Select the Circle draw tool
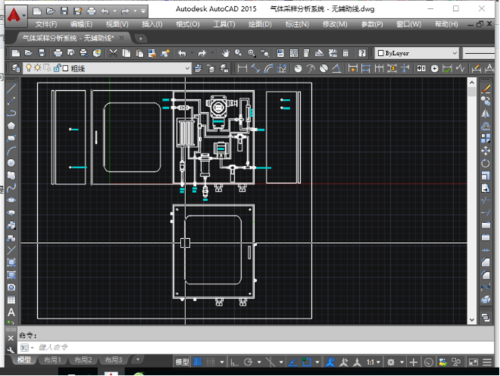Image resolution: width=500 pixels, height=376 pixels. 11,163
